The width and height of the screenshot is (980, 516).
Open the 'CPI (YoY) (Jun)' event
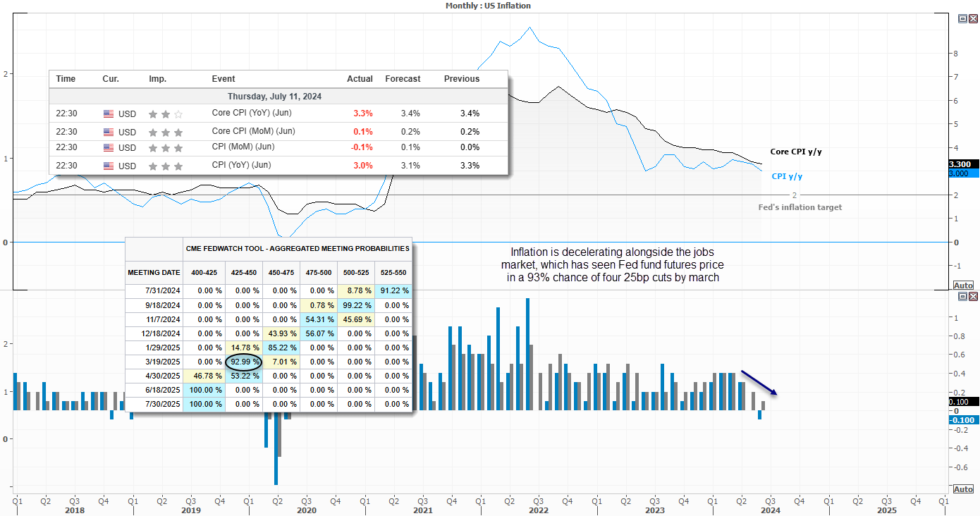[243, 165]
